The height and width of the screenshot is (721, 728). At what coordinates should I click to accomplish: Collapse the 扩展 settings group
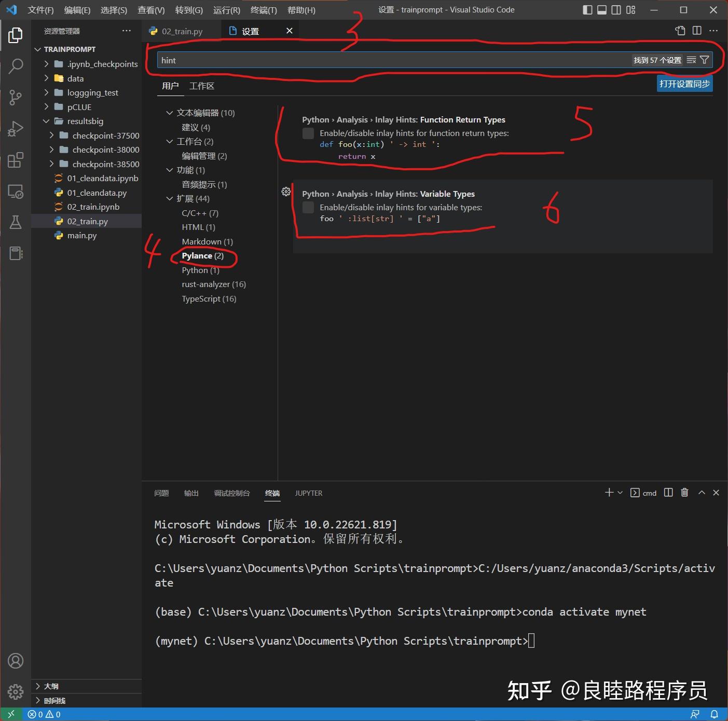tap(169, 198)
